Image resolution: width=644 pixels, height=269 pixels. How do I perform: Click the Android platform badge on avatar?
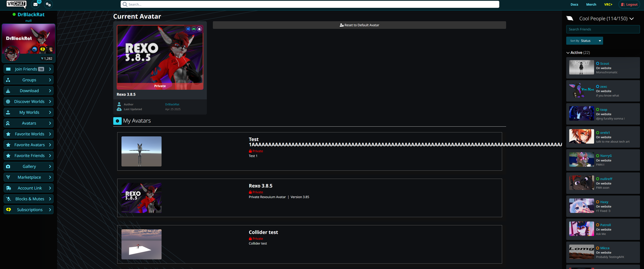click(x=194, y=29)
